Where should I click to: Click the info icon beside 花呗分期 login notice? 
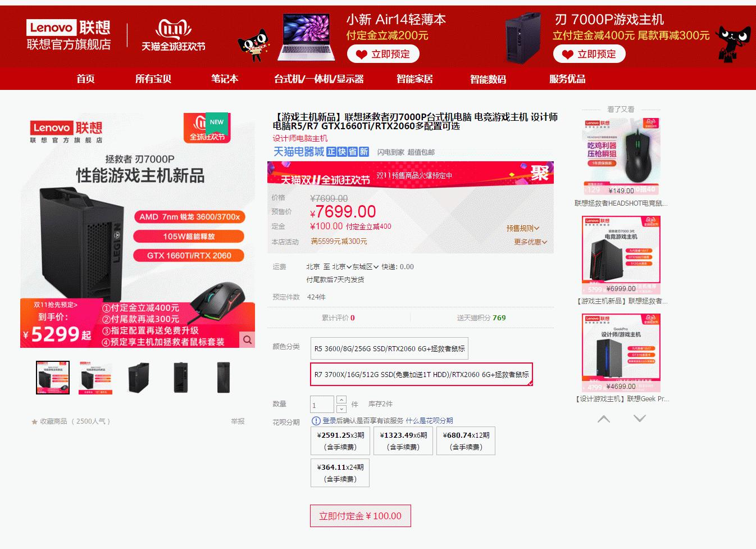316,421
